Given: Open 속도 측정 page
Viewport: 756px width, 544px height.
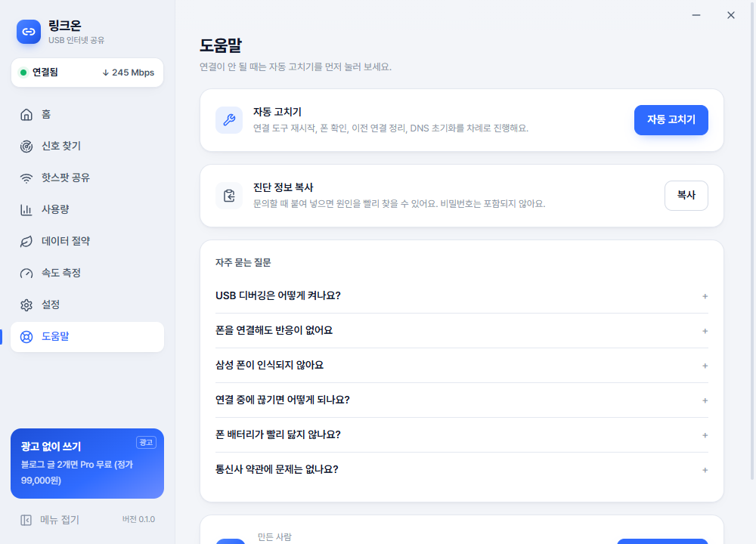Looking at the screenshot, I should 87,274.
